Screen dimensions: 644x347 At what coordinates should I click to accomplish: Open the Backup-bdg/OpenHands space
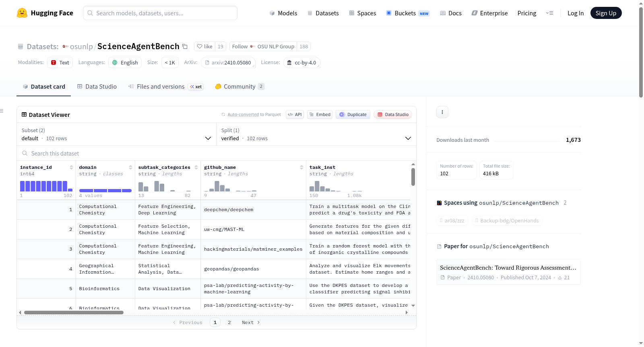(507, 220)
